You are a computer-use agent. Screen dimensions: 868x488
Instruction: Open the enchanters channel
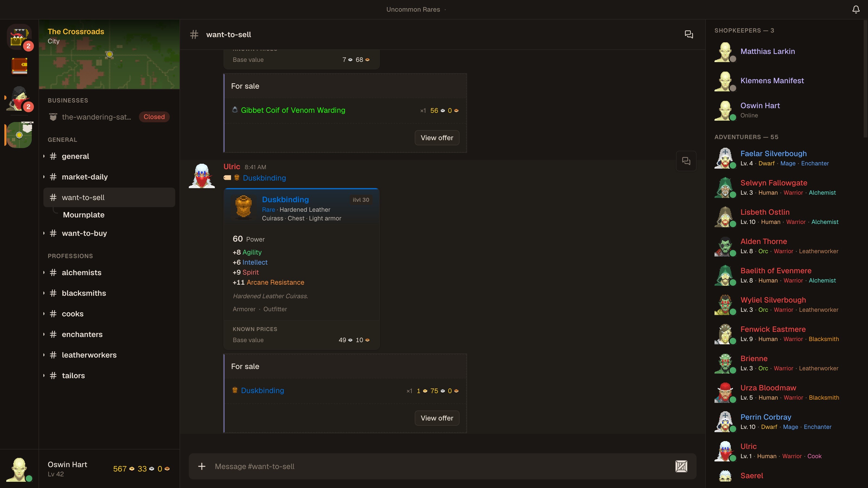[x=109, y=335]
